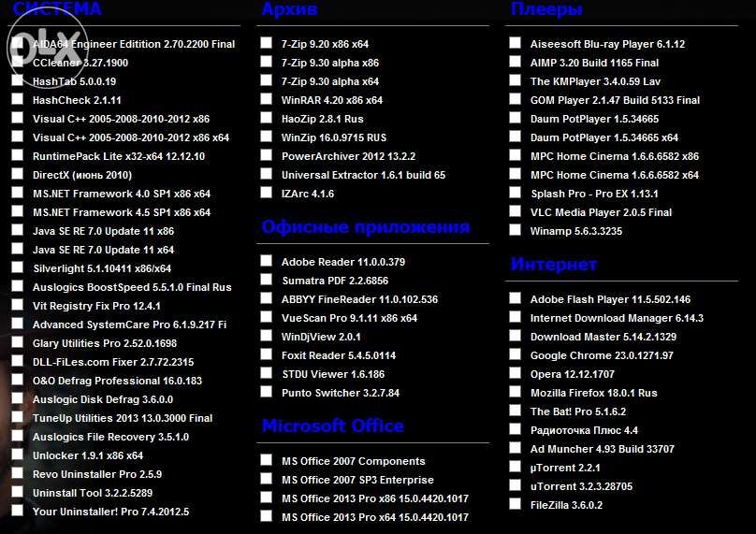756x534 pixels.
Task: Enable Google Chrome 23.0.1271.97 checkbox
Action: pos(515,354)
